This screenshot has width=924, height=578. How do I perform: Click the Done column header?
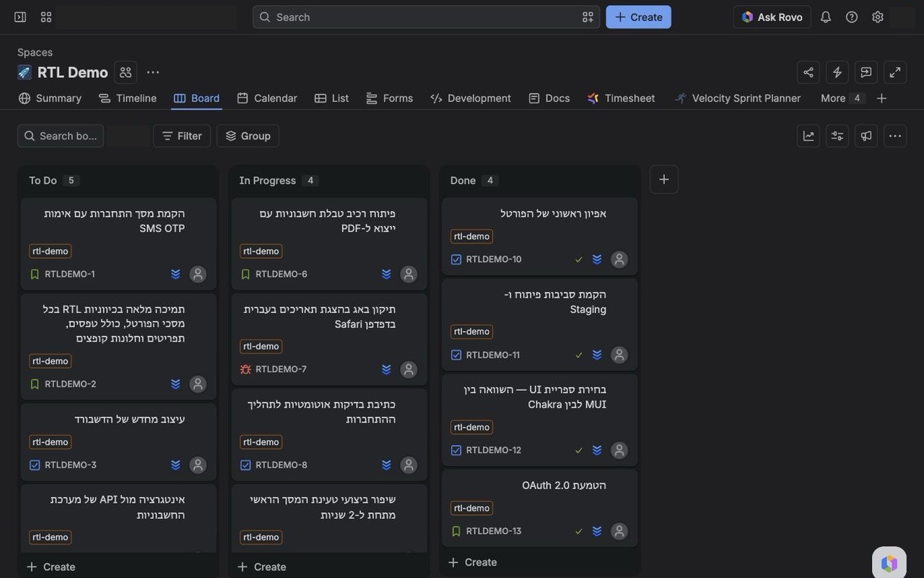click(x=463, y=181)
